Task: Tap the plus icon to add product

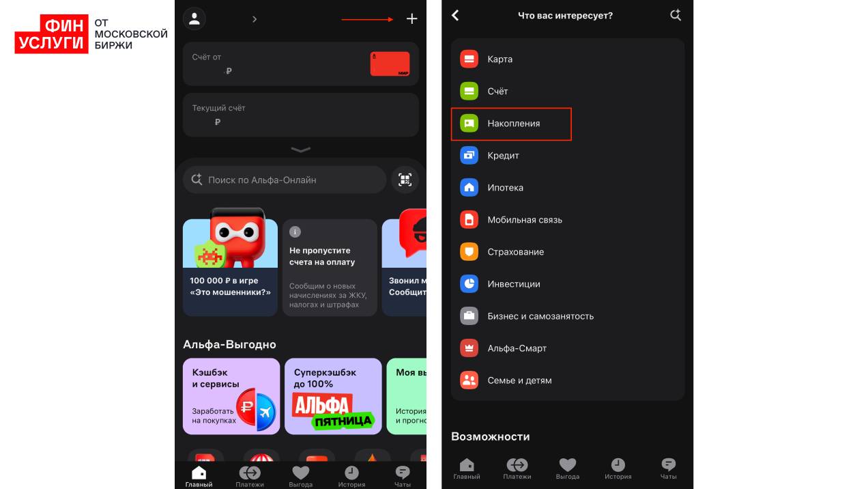Action: [411, 19]
